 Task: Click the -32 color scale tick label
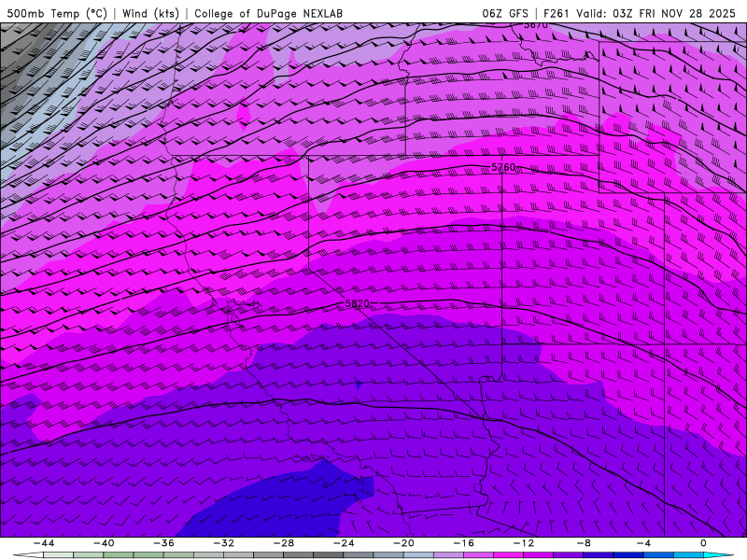coord(224,543)
